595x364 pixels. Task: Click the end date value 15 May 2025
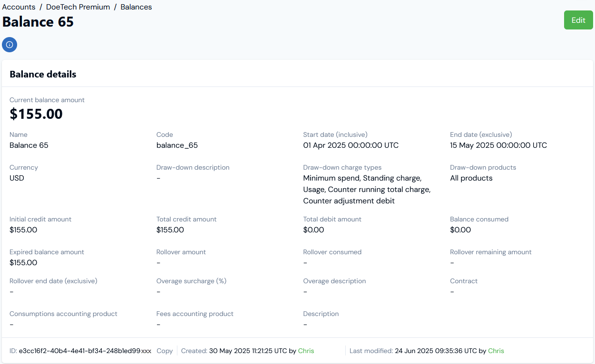click(498, 145)
